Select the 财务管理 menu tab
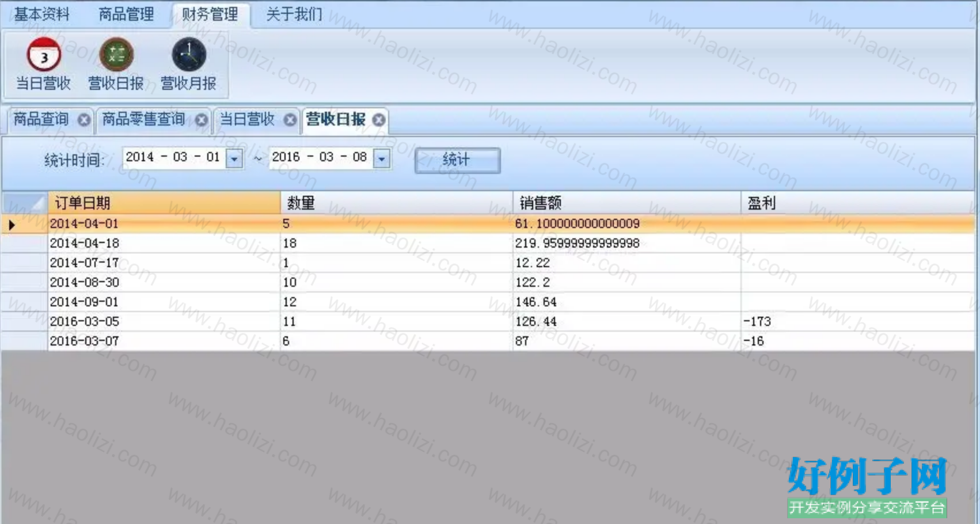 click(x=210, y=14)
